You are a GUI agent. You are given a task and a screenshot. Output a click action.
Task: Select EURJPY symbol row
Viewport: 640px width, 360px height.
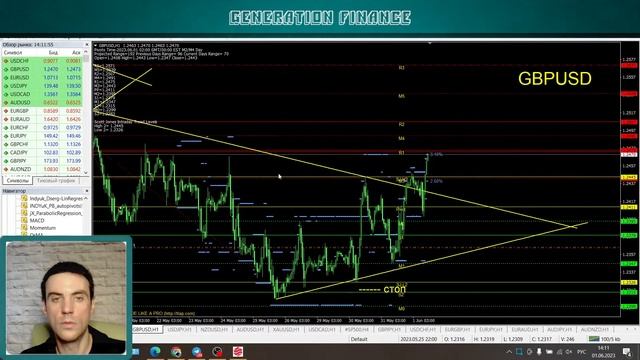pos(42,136)
